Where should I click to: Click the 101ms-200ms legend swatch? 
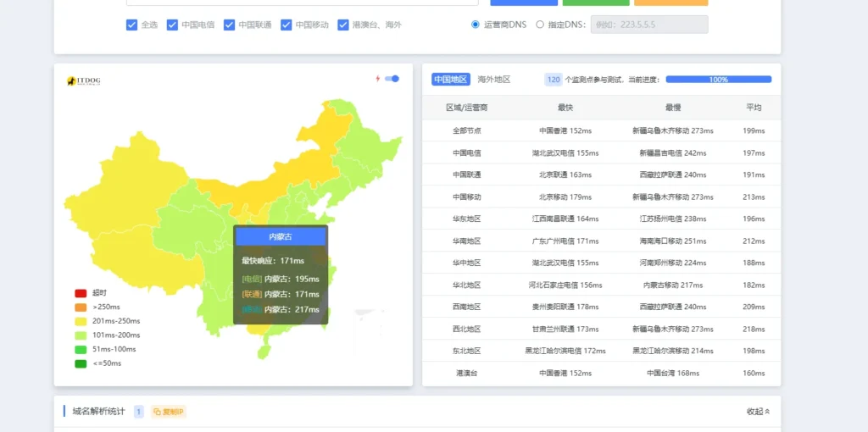[x=81, y=335]
